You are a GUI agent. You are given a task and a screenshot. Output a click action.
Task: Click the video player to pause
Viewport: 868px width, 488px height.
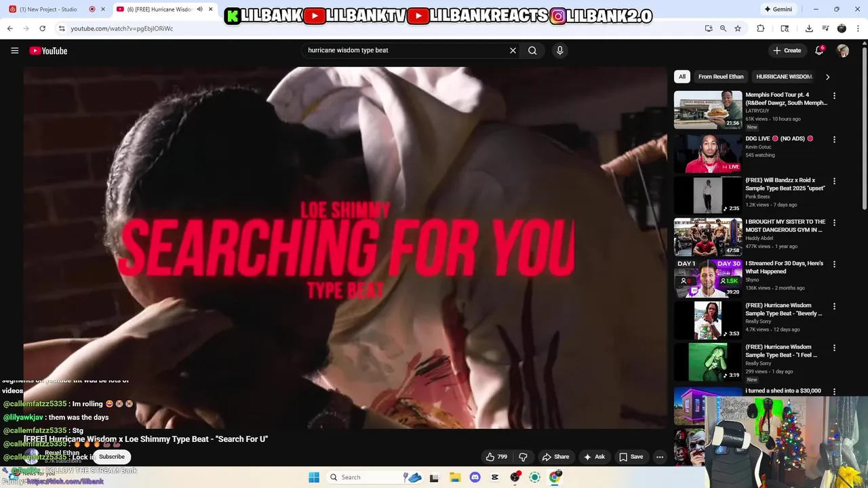(x=346, y=247)
